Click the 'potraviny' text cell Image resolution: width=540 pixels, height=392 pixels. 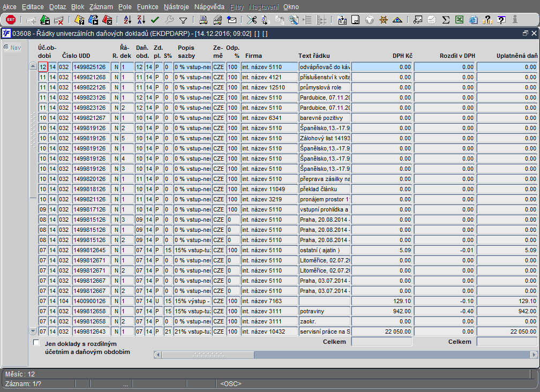325,311
